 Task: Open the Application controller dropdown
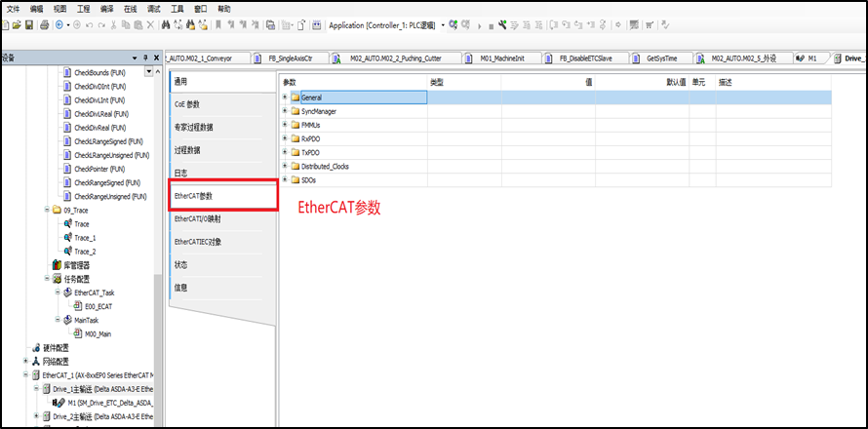click(x=443, y=24)
